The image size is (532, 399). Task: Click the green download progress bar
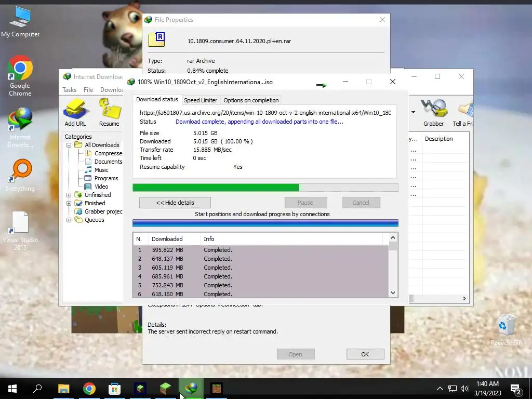(265, 188)
